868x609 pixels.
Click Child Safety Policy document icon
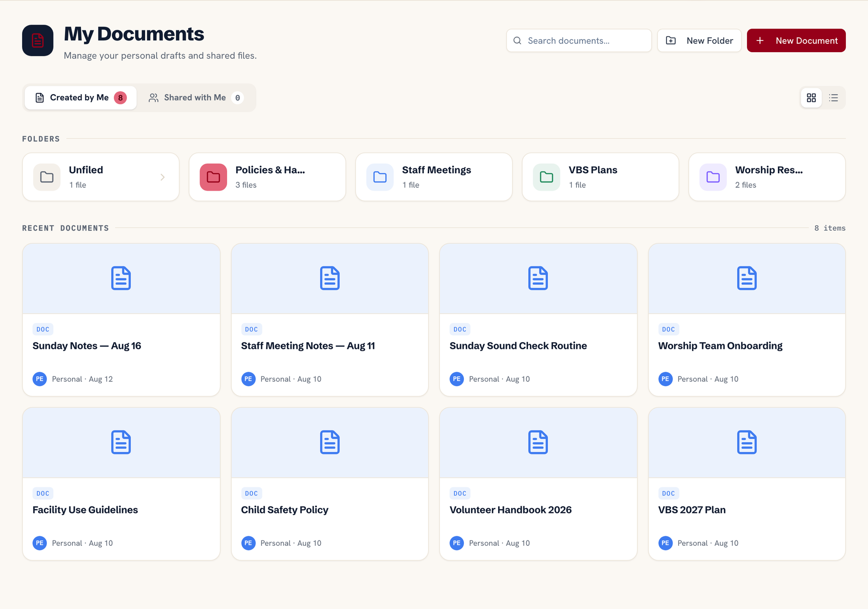click(x=330, y=442)
